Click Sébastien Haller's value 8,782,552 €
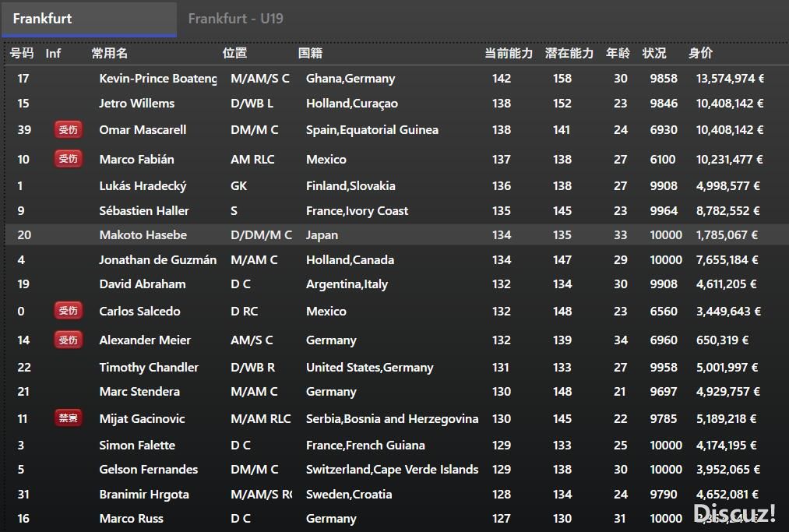The width and height of the screenshot is (789, 532). click(x=727, y=211)
